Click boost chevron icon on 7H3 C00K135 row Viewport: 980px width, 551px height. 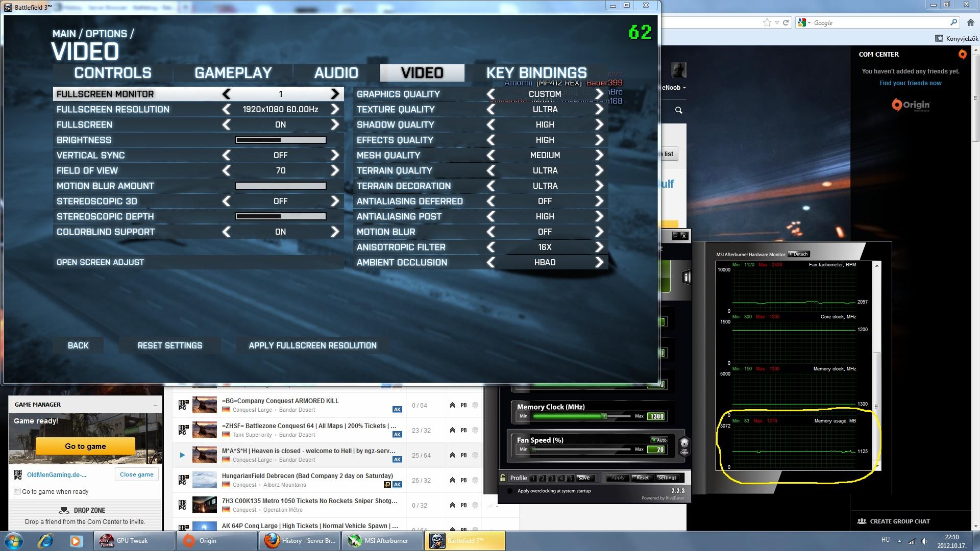click(x=452, y=505)
